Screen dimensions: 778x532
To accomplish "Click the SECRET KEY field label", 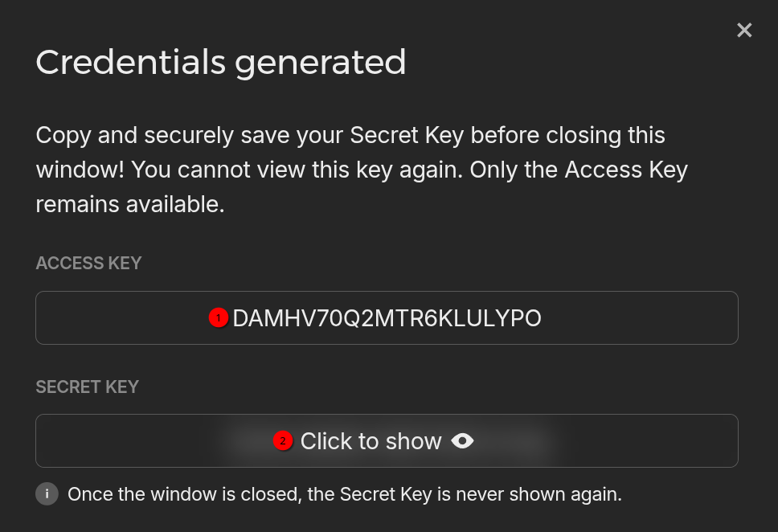I will click(x=88, y=387).
